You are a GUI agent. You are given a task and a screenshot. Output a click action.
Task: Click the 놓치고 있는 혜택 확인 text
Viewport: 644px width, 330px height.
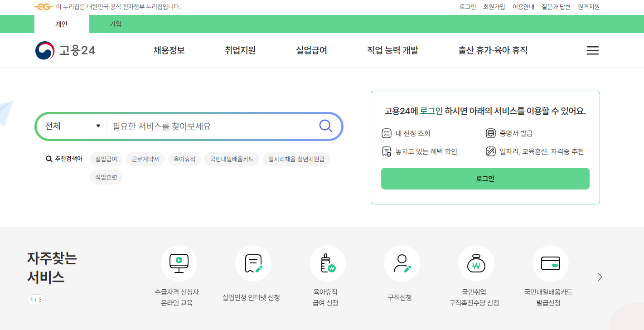pyautogui.click(x=426, y=151)
